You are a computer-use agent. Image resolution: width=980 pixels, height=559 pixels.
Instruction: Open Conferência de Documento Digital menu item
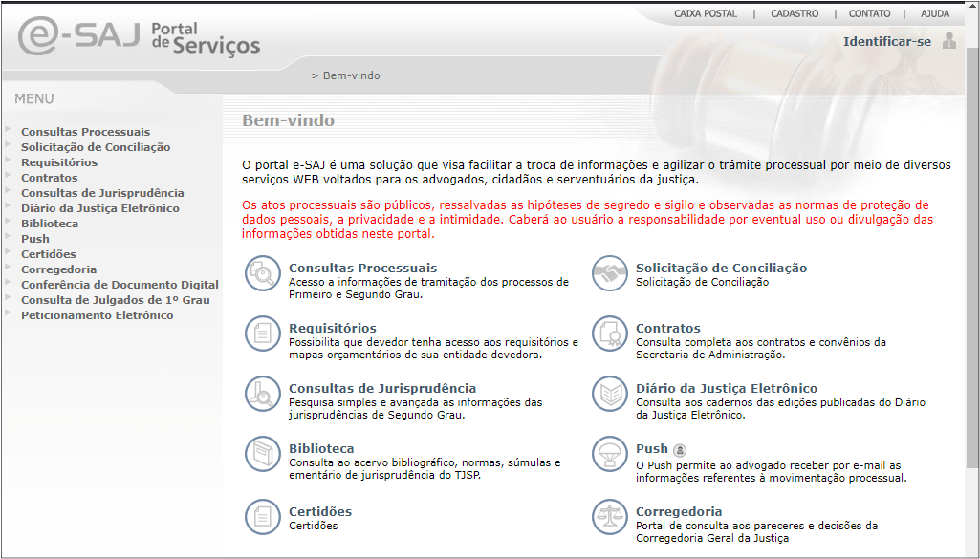pyautogui.click(x=120, y=285)
